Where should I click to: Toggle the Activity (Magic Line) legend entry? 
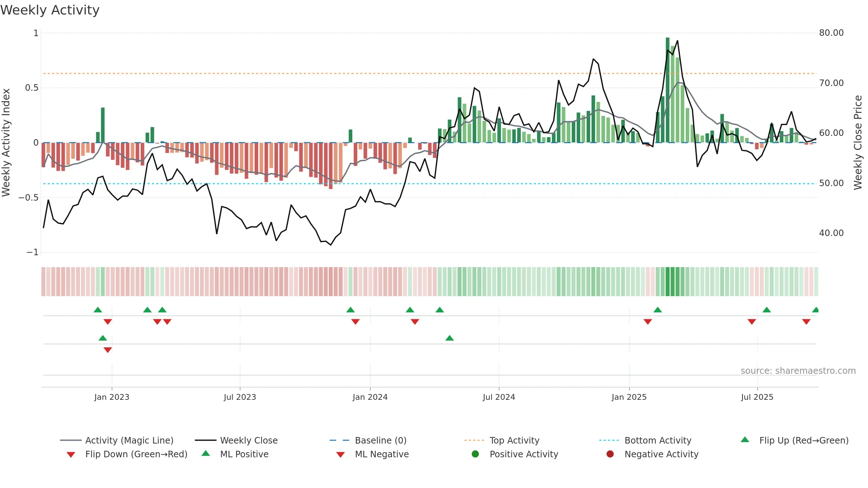[x=117, y=440]
